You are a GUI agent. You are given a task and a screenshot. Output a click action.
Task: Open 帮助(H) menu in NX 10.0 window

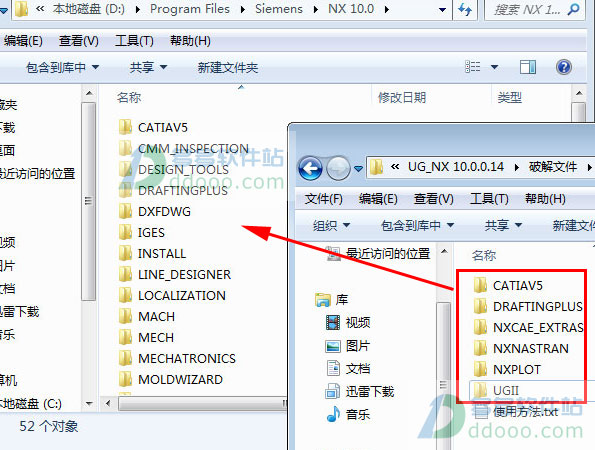tap(190, 41)
